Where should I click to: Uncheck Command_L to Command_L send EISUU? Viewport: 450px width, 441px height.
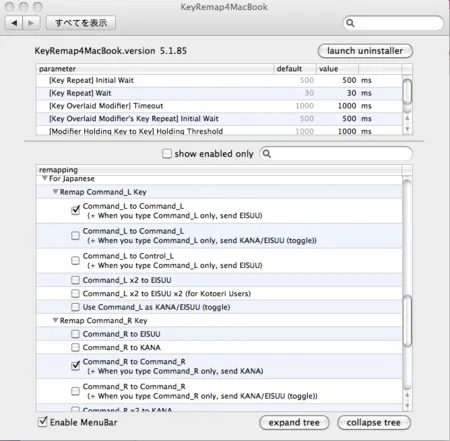click(76, 210)
